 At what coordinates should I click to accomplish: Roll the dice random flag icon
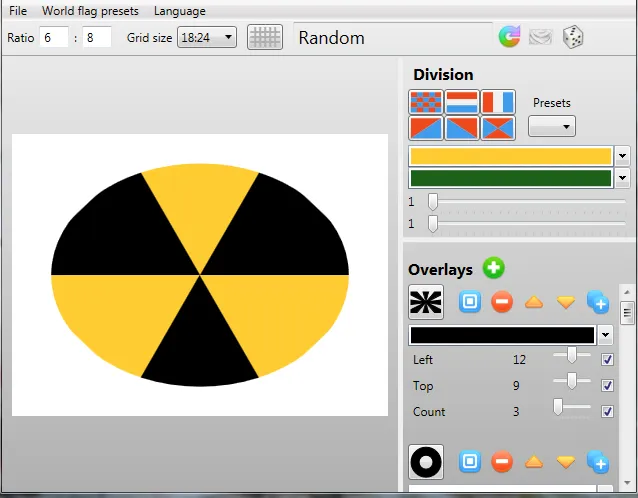(572, 37)
